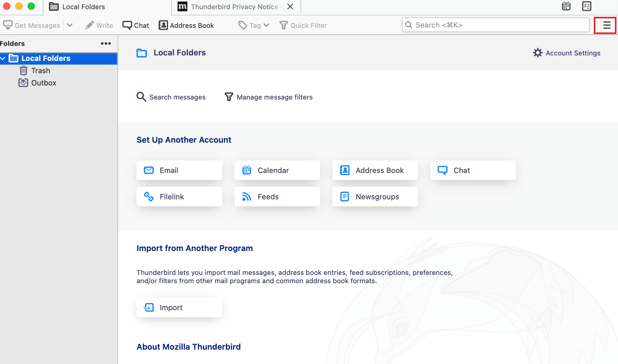The image size is (618, 364).
Task: Open the Filelink account setup icon
Action: [149, 197]
